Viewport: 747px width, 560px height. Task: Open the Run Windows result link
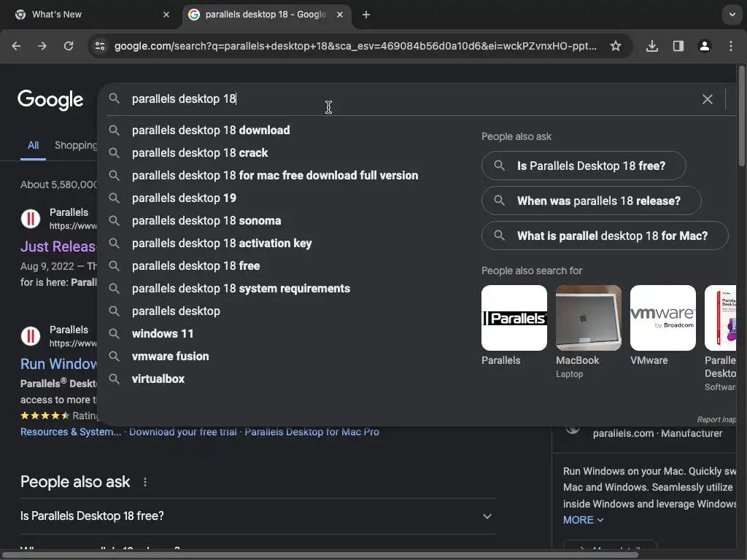click(x=58, y=364)
